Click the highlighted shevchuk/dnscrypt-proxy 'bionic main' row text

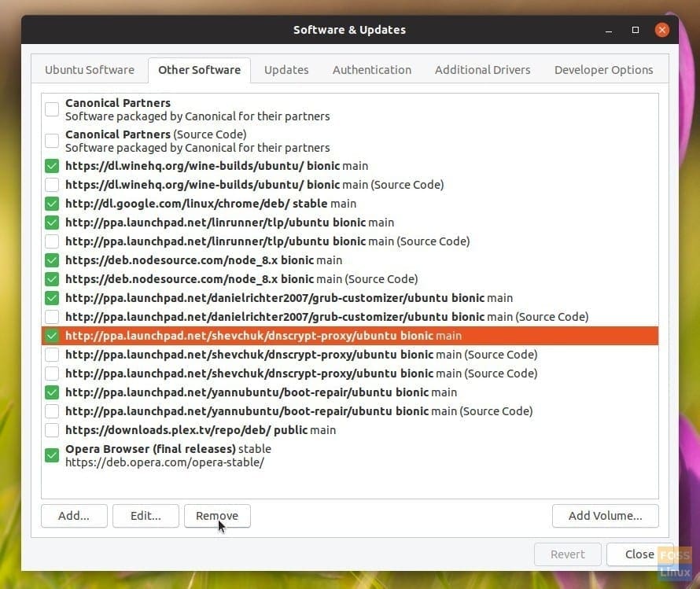[x=263, y=336]
